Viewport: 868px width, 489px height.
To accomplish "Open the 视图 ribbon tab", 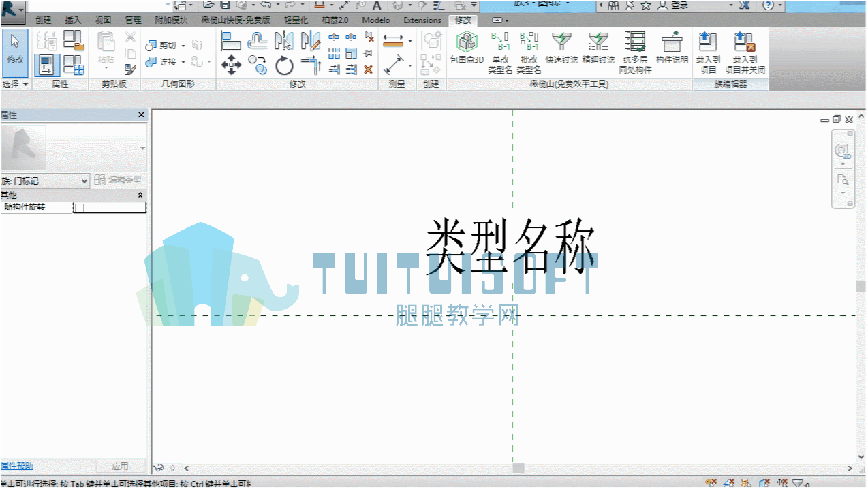I will pos(103,20).
